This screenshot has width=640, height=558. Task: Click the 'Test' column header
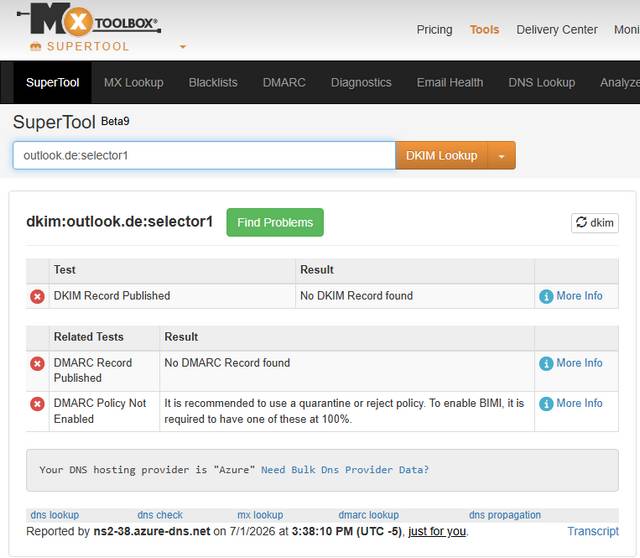(64, 270)
